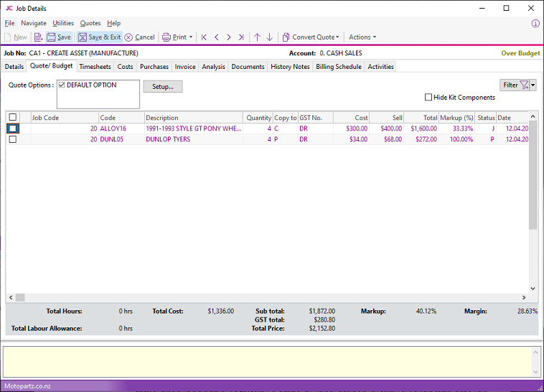The width and height of the screenshot is (544, 392).
Task: Jump to the last record arrow
Action: [x=241, y=37]
